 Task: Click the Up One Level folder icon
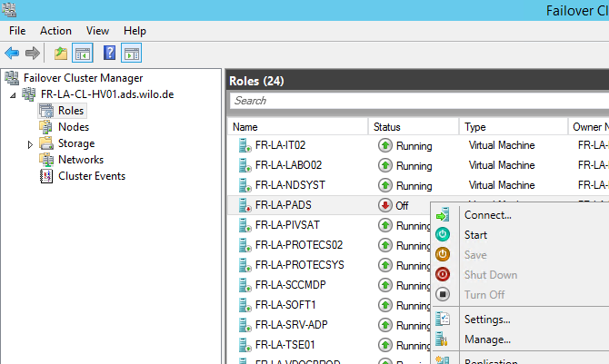[x=61, y=53]
